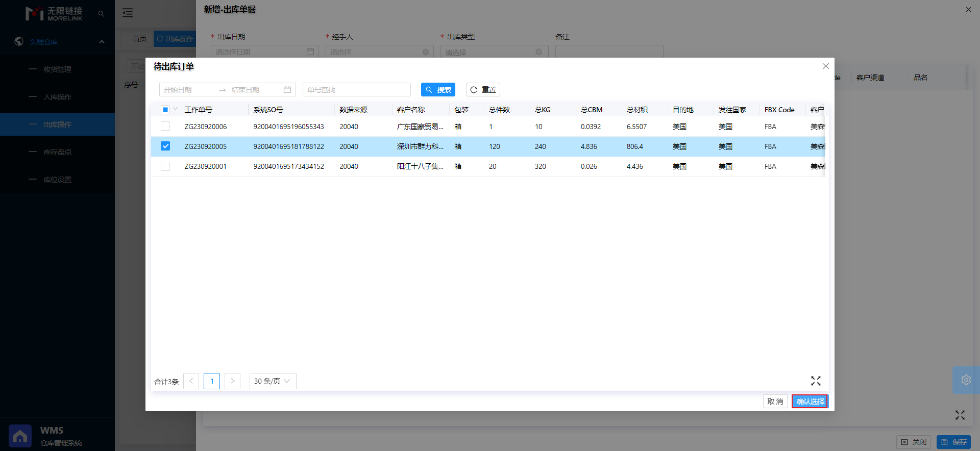Viewport: 980px width, 451px height.
Task: Select page 1 in pagination
Action: click(x=212, y=381)
